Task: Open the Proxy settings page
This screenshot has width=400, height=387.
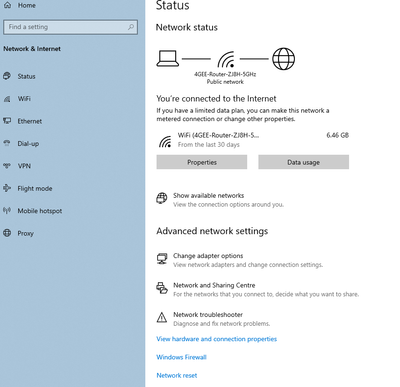Action: pyautogui.click(x=25, y=233)
